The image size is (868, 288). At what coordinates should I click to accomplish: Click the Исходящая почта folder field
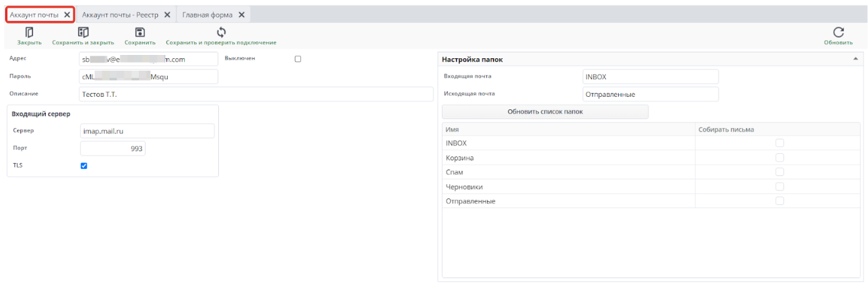tap(650, 94)
